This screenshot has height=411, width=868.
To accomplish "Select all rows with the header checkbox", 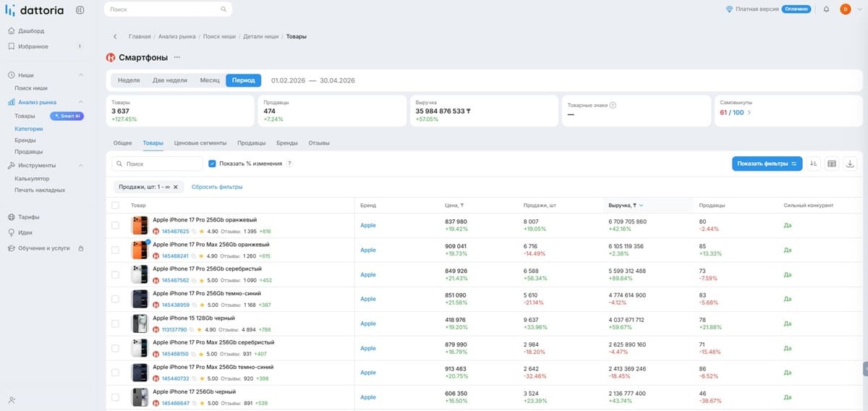I will point(116,205).
